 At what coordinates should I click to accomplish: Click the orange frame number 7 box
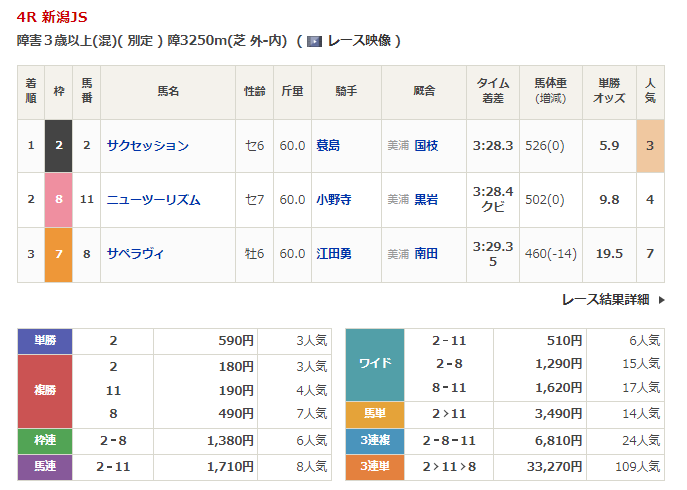pyautogui.click(x=59, y=254)
